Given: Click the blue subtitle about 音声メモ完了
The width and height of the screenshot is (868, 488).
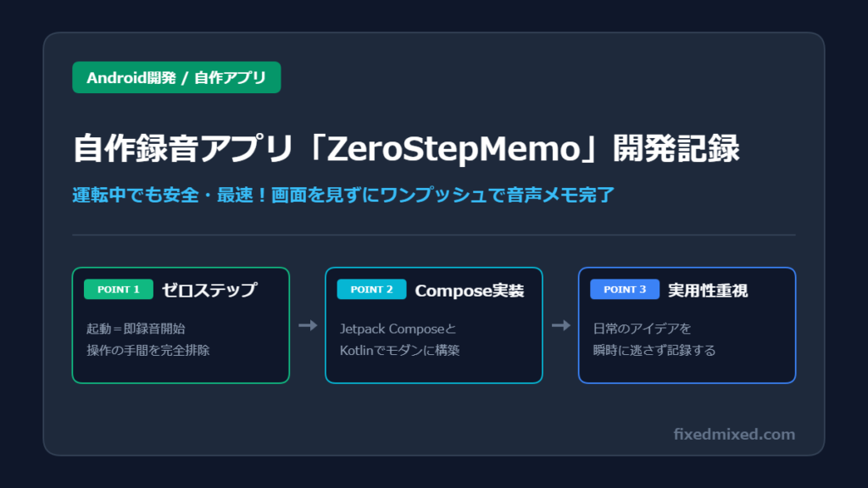Looking at the screenshot, I should coord(343,195).
